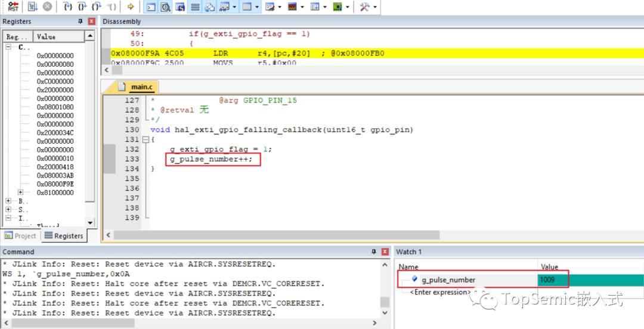The height and width of the screenshot is (329, 644).
Task: Click the Serial Windows toolbar icon
Action: (270, 7)
